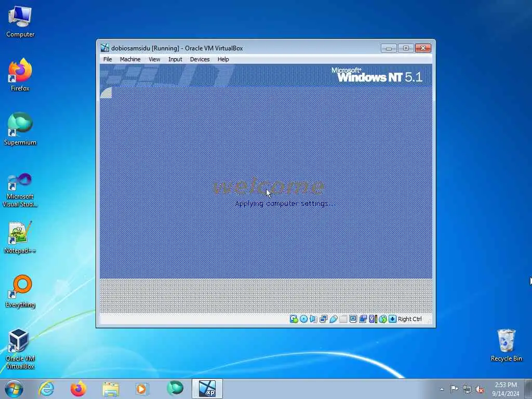This screenshot has height=399, width=532.
Task: Open Windows Media Player from the taskbar
Action: 142,389
